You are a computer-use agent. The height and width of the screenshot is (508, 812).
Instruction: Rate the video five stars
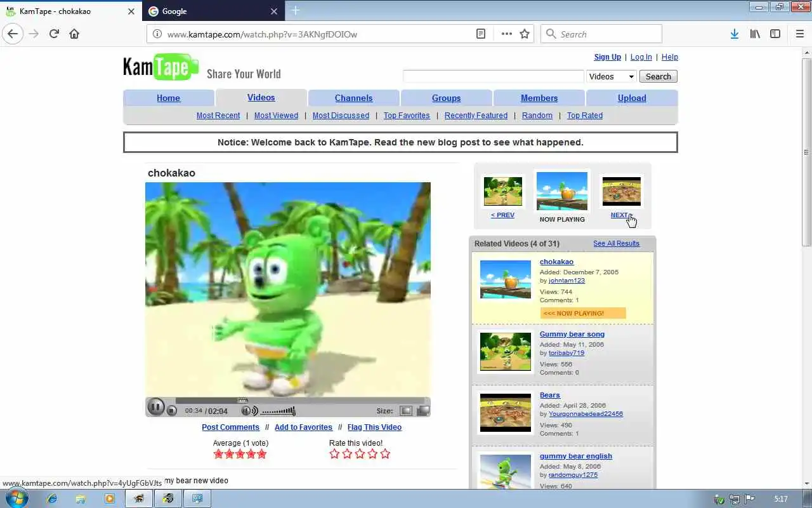pos(385,454)
